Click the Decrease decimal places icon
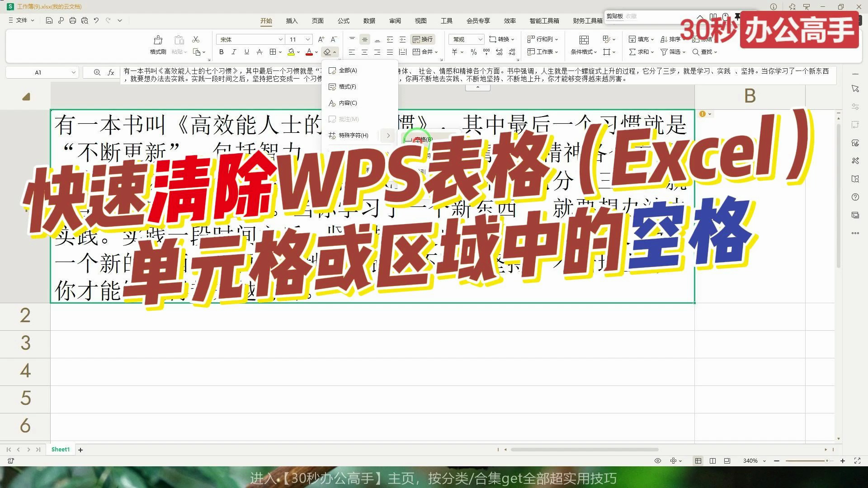Image resolution: width=868 pixels, height=488 pixels. (x=512, y=52)
